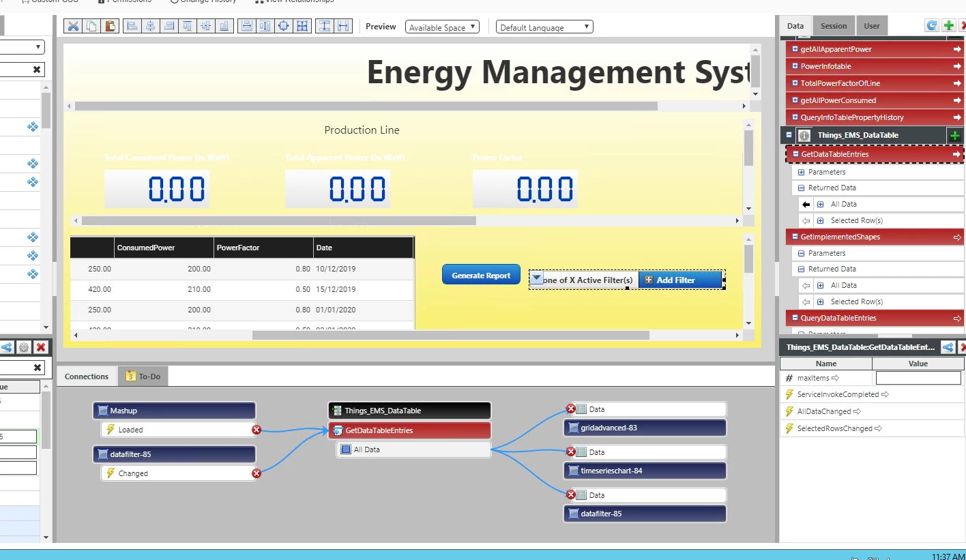Image resolution: width=966 pixels, height=560 pixels.
Task: Add entity with green plus beside reload
Action: point(949,26)
